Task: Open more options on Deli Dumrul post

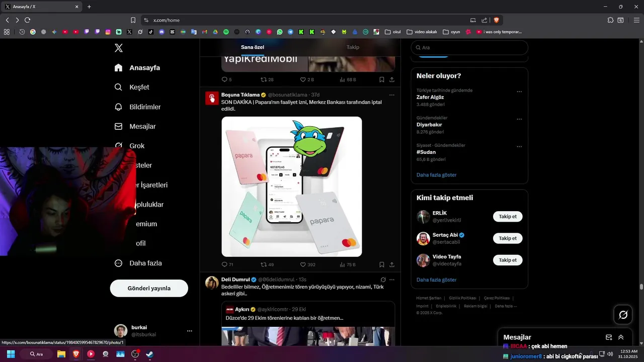Action: [392, 280]
